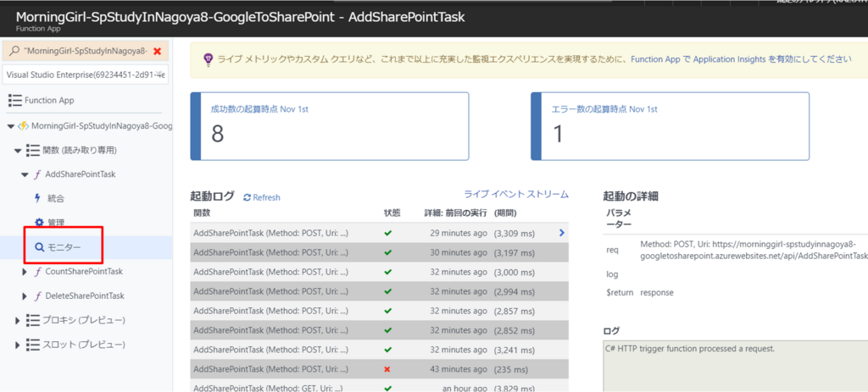Expand the スロット (プレビュー) node
This screenshot has width=868, height=392.
(18, 345)
